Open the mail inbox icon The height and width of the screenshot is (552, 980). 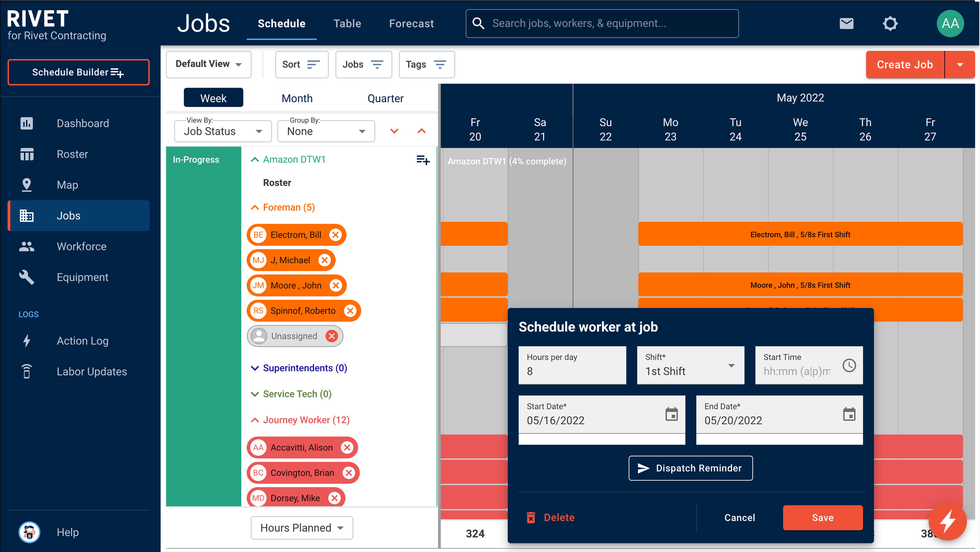coord(846,24)
